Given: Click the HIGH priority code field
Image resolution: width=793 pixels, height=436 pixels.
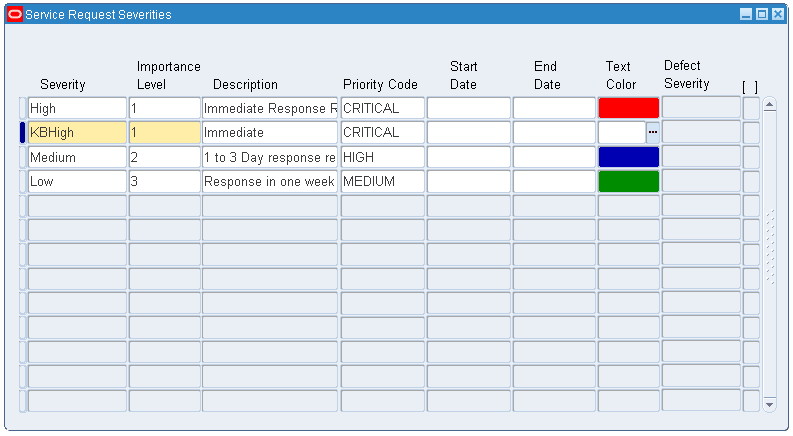Looking at the screenshot, I should [x=383, y=157].
